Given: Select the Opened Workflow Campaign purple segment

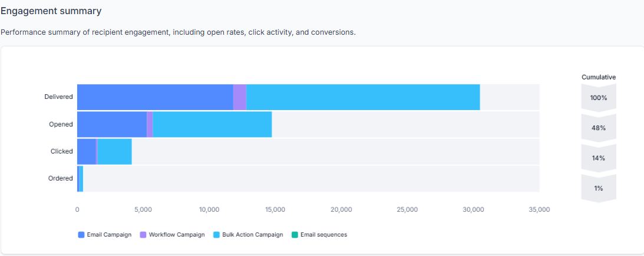Looking at the screenshot, I should click(150, 124).
